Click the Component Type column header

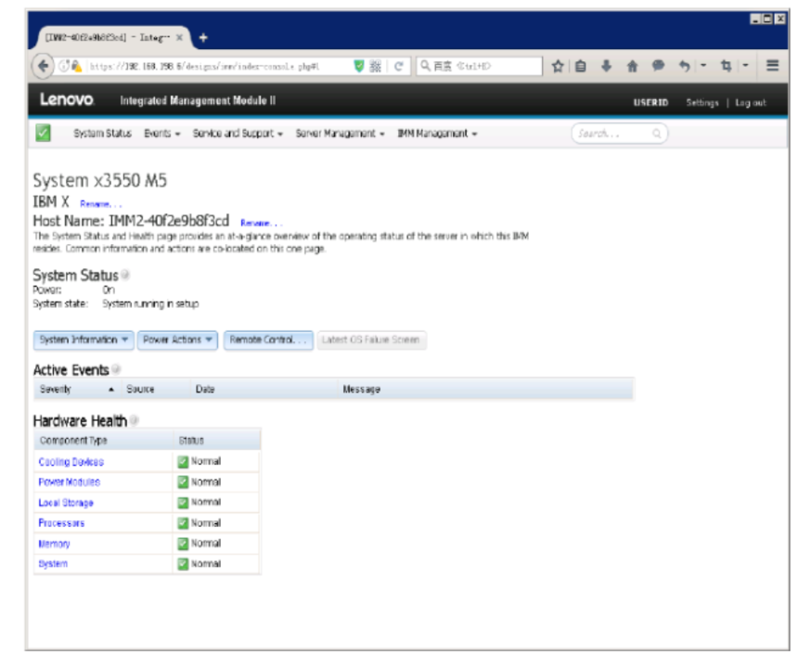pyautogui.click(x=73, y=440)
